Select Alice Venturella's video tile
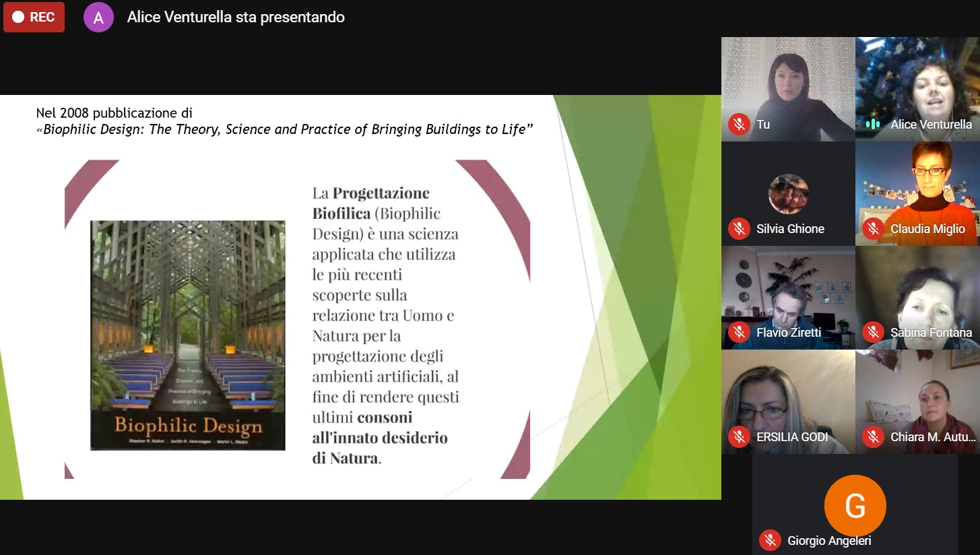The height and width of the screenshot is (555, 980). tap(917, 81)
